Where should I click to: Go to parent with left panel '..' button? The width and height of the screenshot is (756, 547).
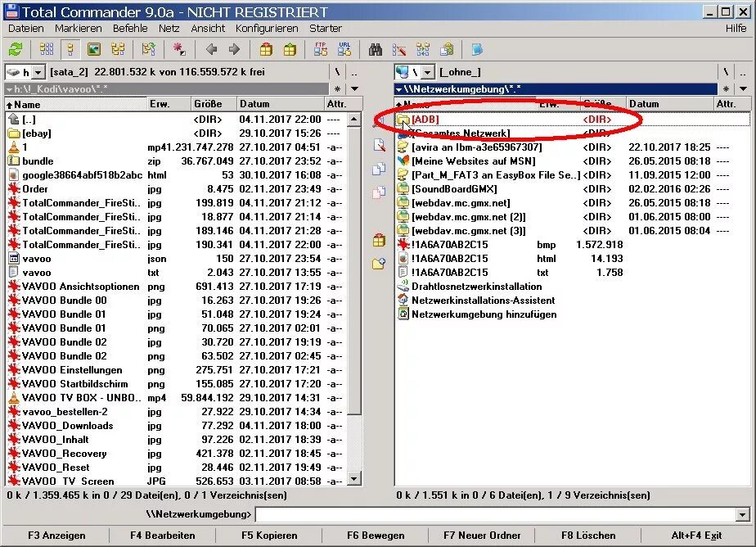(x=355, y=72)
